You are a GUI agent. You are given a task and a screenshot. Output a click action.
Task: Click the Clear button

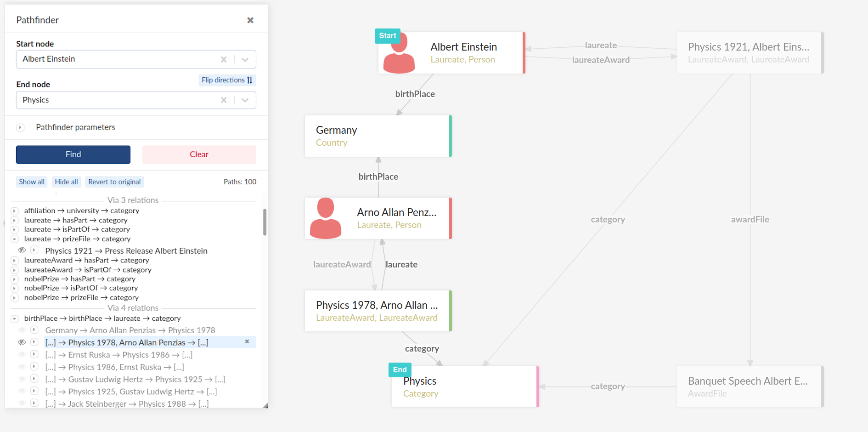(x=199, y=154)
